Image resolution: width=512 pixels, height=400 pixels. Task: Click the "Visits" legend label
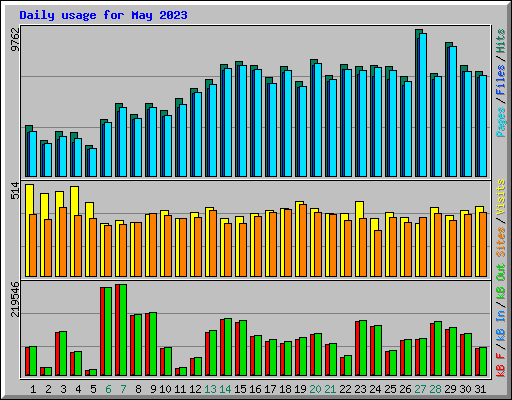pyautogui.click(x=501, y=197)
